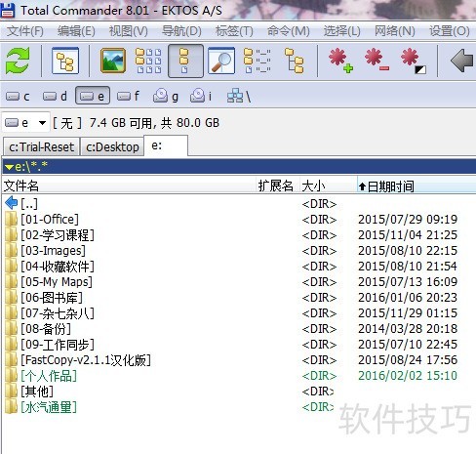The height and width of the screenshot is (454, 476).
Task: Click the green Refresh arrows icon
Action: tap(18, 61)
